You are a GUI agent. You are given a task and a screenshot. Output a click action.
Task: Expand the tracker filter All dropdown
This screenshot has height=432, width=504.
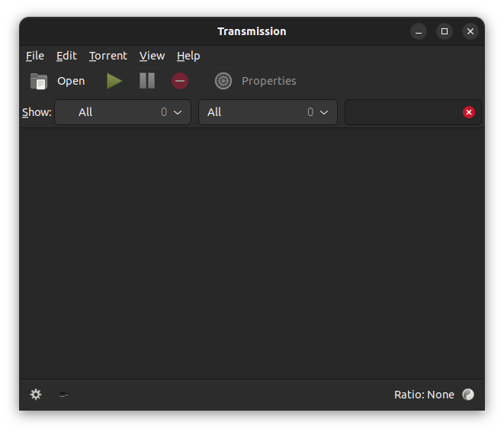pos(268,112)
